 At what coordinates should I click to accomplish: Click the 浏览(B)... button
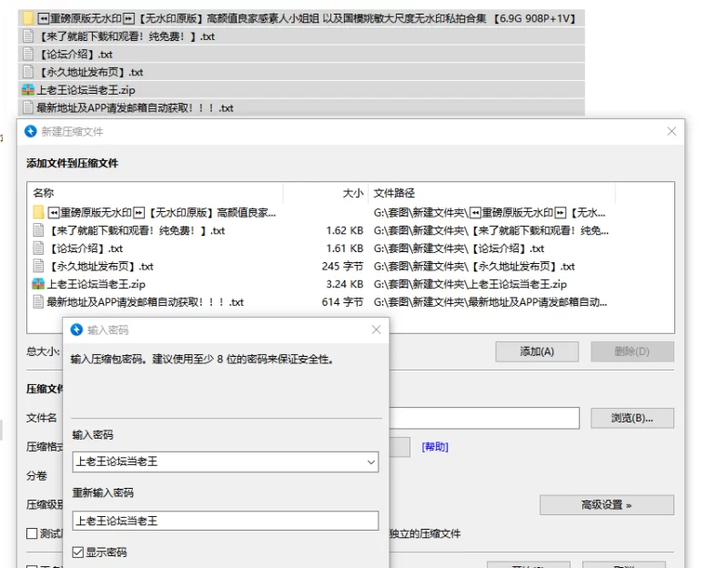pos(632,418)
